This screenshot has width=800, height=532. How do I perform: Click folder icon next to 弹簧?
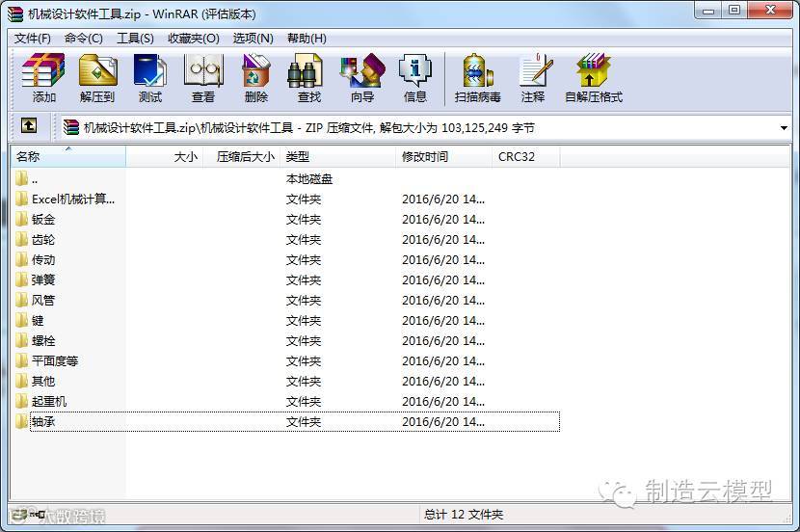[x=21, y=280]
